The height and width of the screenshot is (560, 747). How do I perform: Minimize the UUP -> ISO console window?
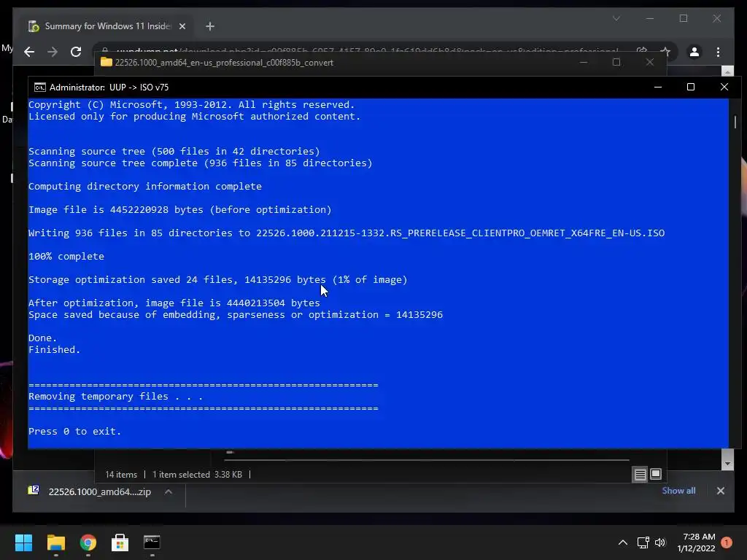[x=658, y=87]
